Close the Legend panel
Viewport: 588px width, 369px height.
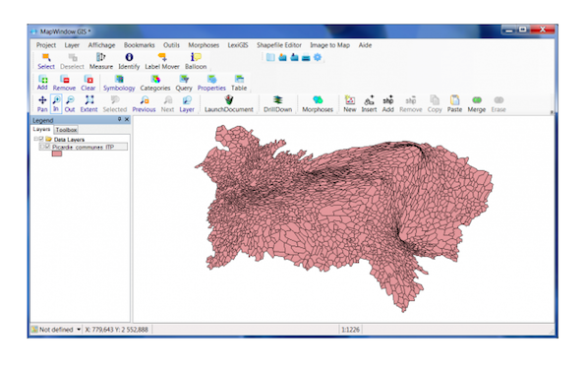pyautogui.click(x=127, y=119)
